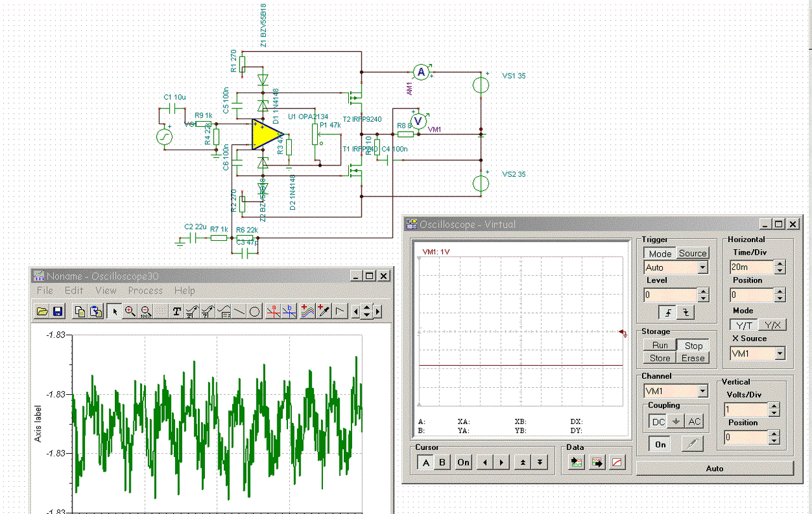The height and width of the screenshot is (514, 812).
Task: Decrease Horizontal Position with down spinner arrow
Action: click(x=780, y=299)
